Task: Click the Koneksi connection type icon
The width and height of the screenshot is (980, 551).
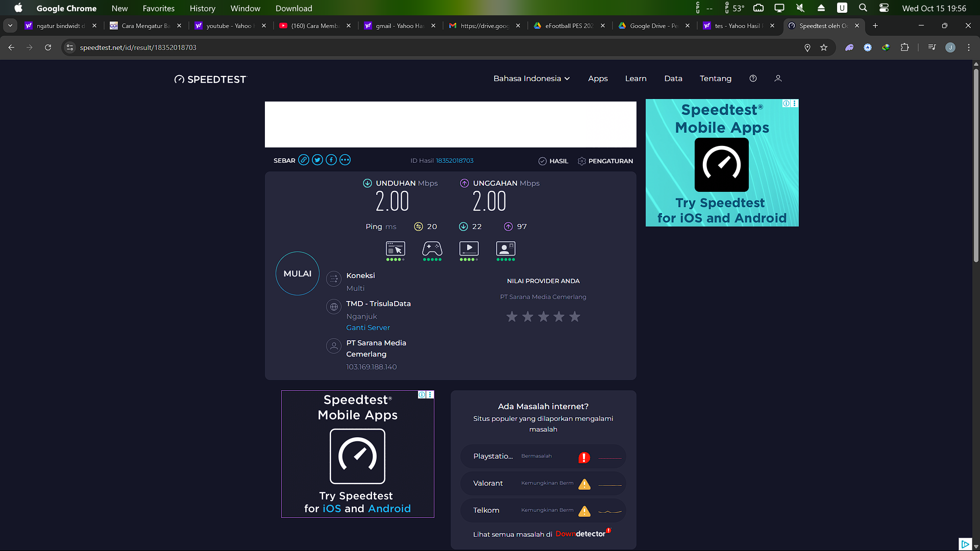Action: coord(334,279)
